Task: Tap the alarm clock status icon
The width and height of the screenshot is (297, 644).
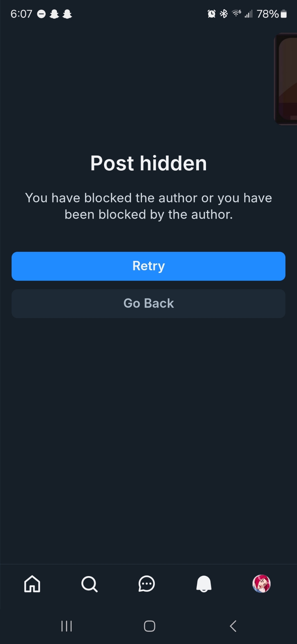Action: [211, 14]
